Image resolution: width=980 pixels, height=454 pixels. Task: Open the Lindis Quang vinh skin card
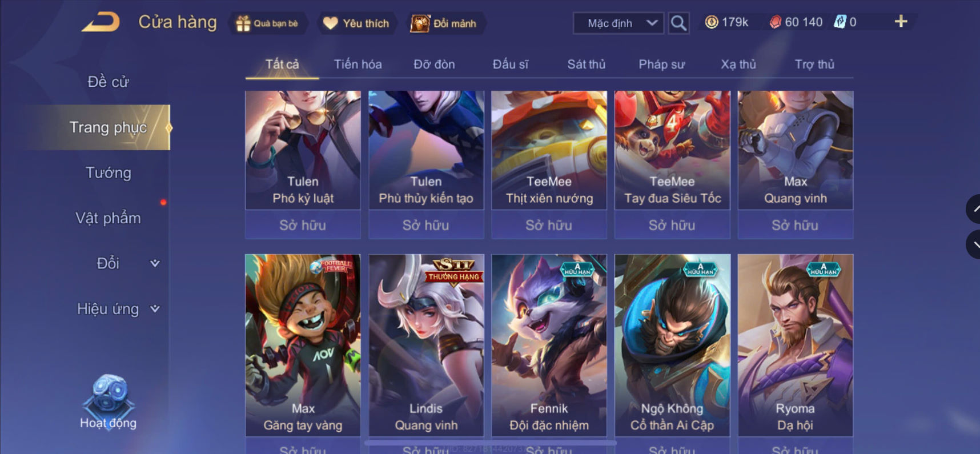click(426, 345)
